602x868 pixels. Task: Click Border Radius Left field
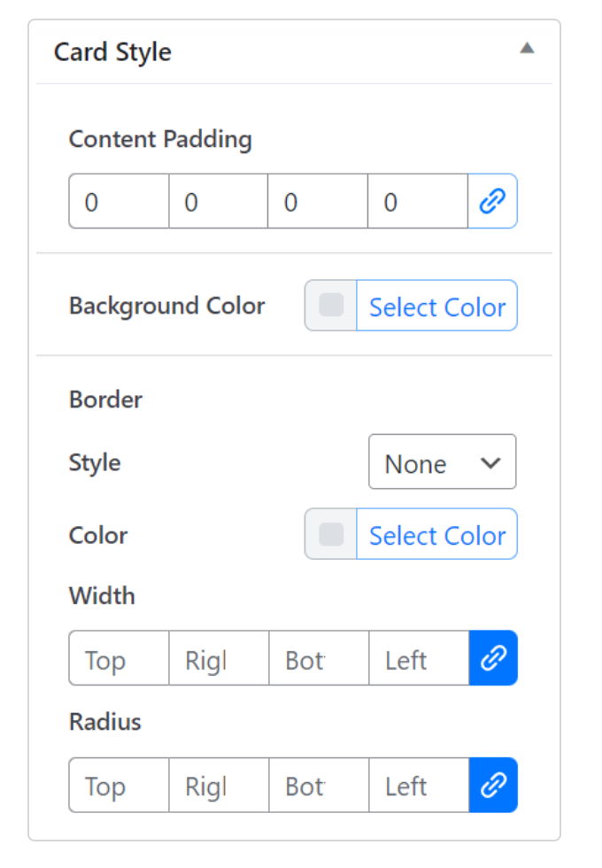[x=417, y=785]
